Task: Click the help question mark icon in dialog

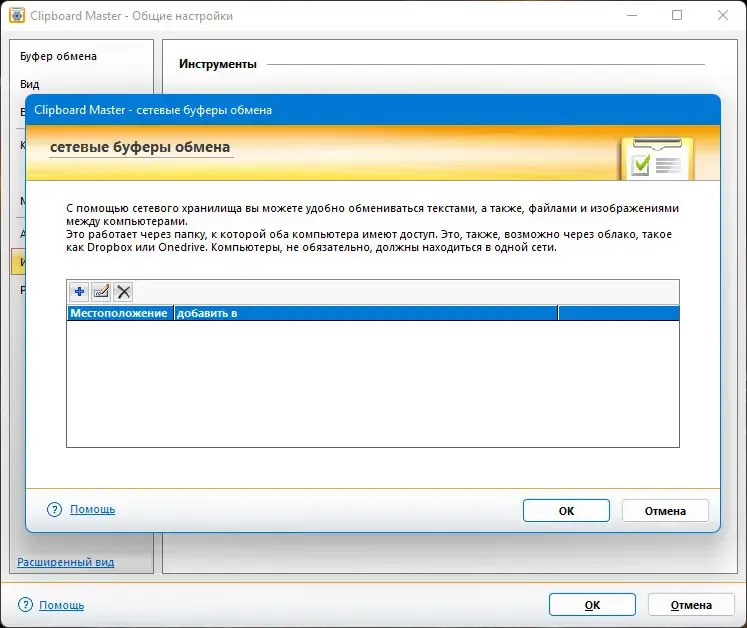Action: click(x=54, y=509)
